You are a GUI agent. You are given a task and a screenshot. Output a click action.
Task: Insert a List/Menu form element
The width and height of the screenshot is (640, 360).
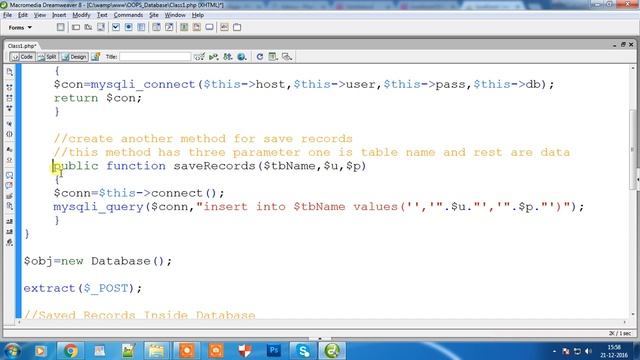point(156,27)
